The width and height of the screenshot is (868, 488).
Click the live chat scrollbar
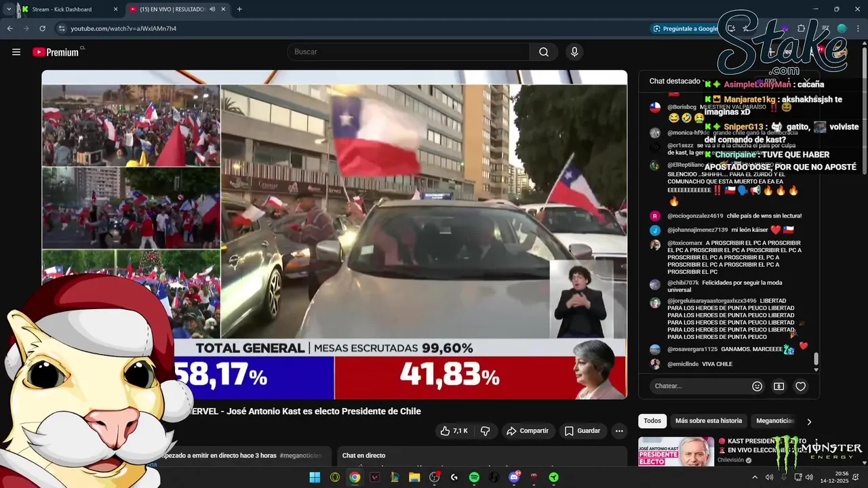click(816, 359)
